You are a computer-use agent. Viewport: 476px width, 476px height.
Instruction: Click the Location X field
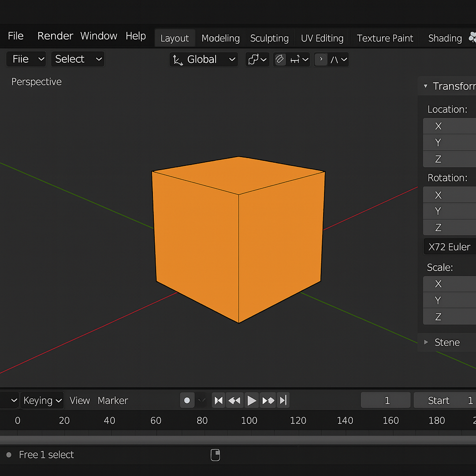[x=450, y=126]
